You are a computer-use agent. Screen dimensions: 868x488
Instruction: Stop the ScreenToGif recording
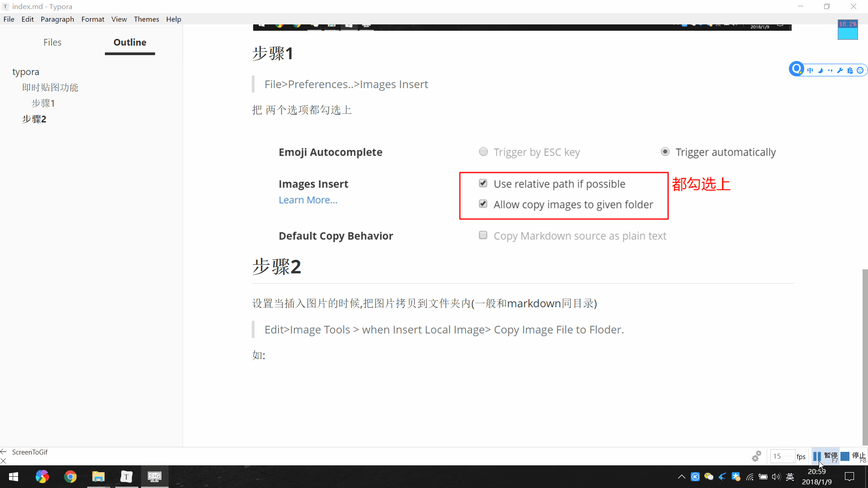[853, 456]
